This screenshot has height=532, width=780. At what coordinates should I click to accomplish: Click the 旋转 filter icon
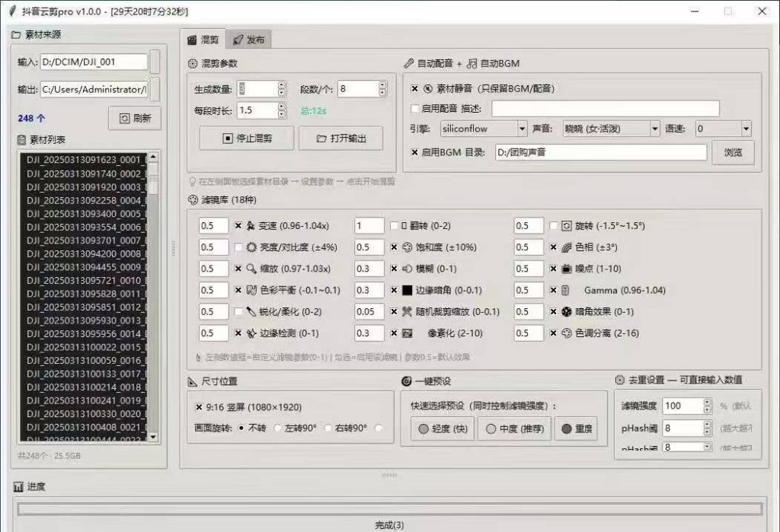coord(567,226)
